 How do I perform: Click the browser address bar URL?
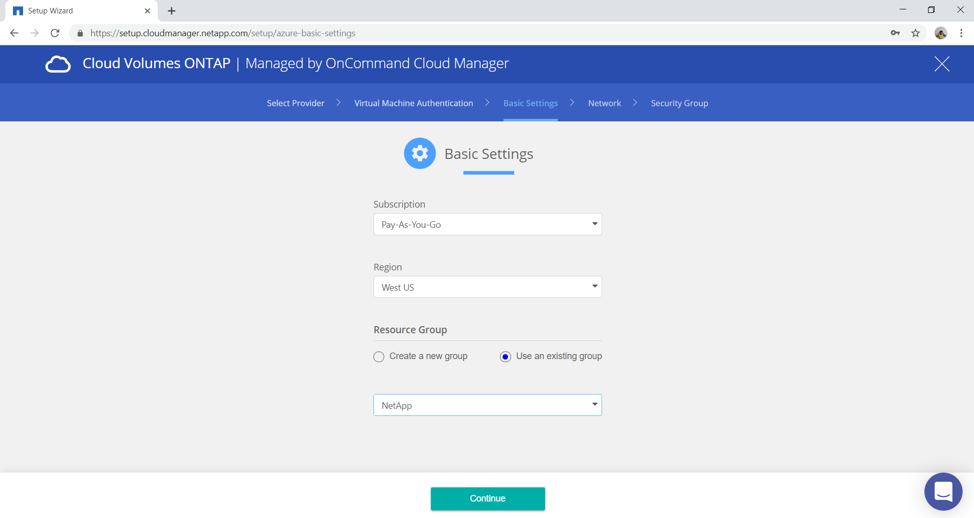tap(222, 33)
